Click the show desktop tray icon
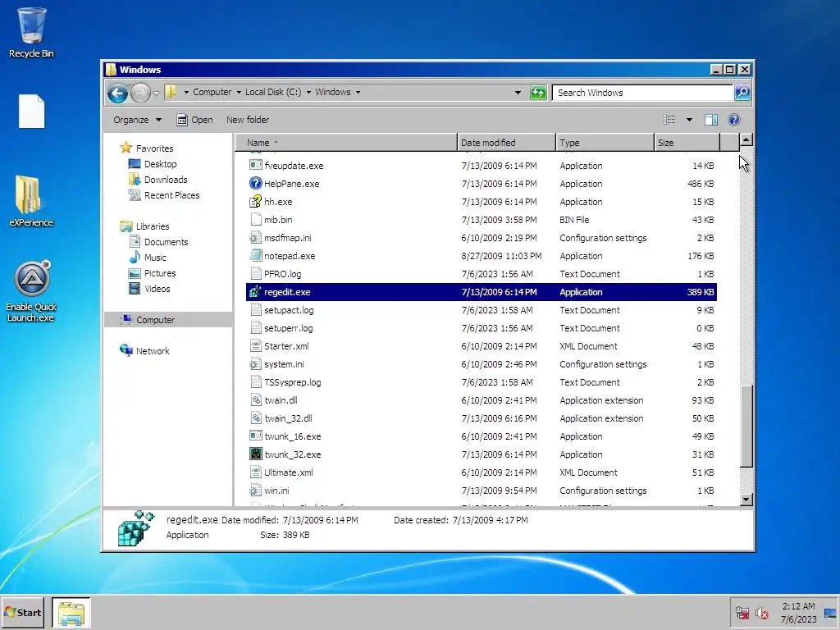 830,613
